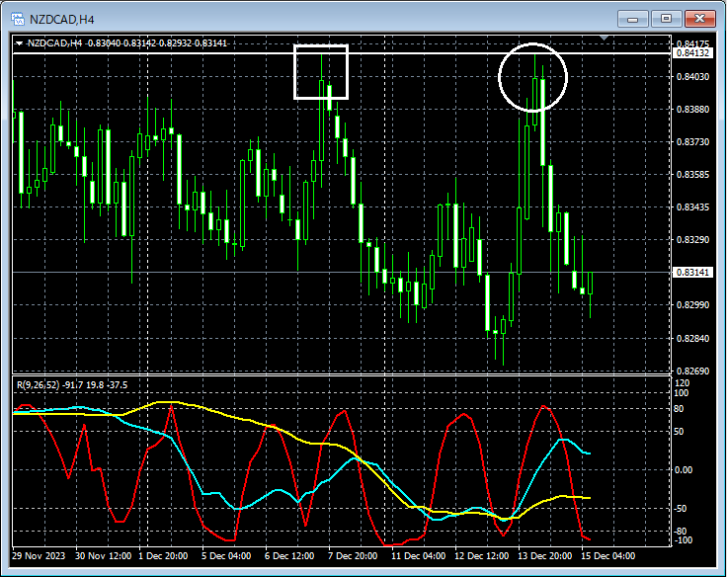Click the 0.84030 price scale value
Viewport: 728px width, 577px height.
coord(692,77)
